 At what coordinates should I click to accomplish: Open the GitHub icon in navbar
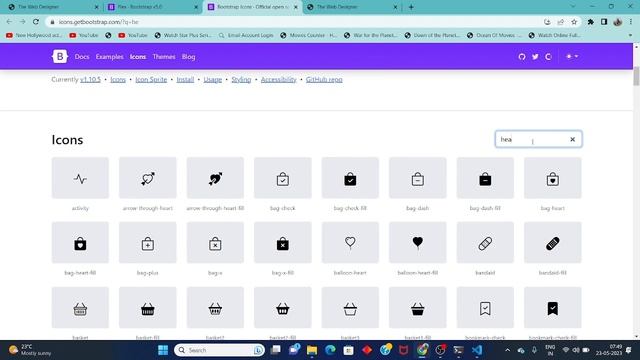pos(522,57)
